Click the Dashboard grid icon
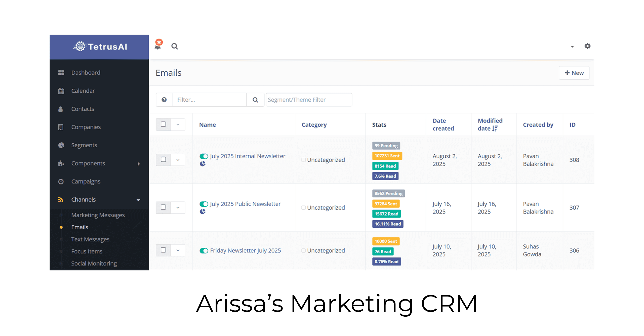The width and height of the screenshot is (644, 336). pyautogui.click(x=61, y=73)
